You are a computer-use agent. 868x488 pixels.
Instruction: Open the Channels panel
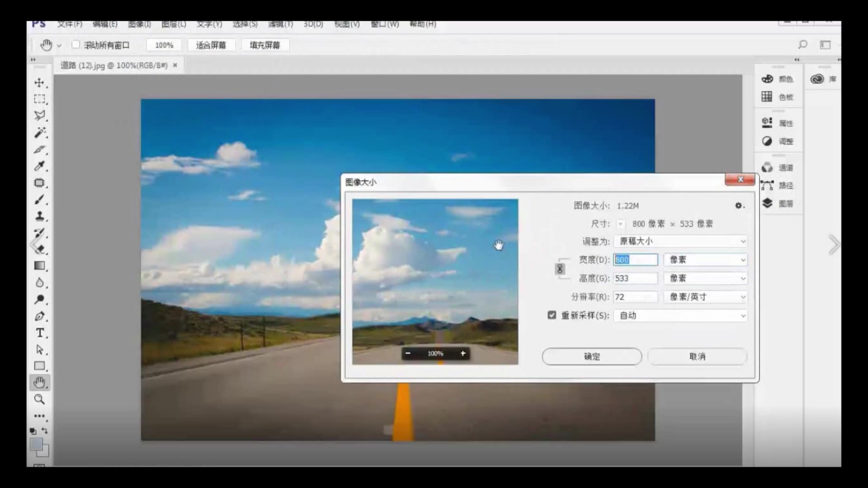point(777,168)
